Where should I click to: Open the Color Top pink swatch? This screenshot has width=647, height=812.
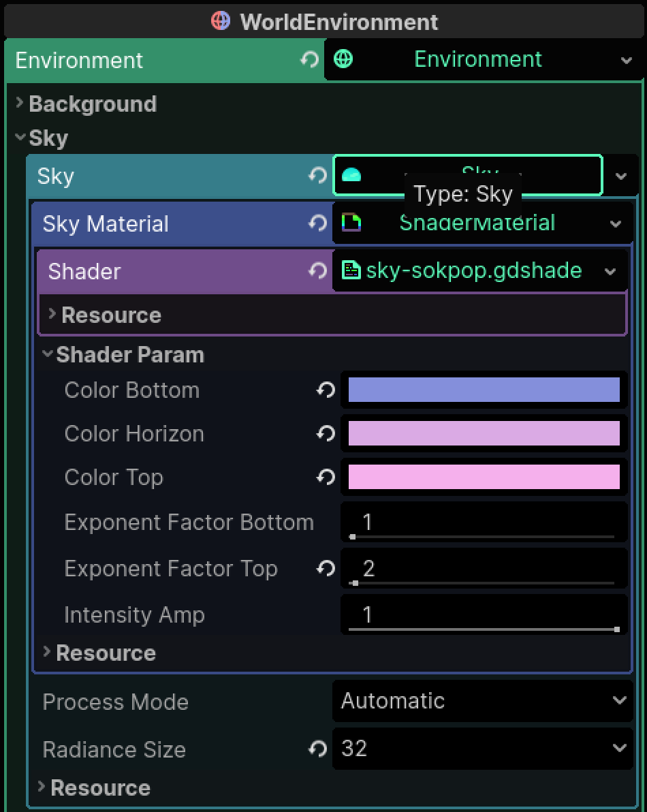(484, 477)
